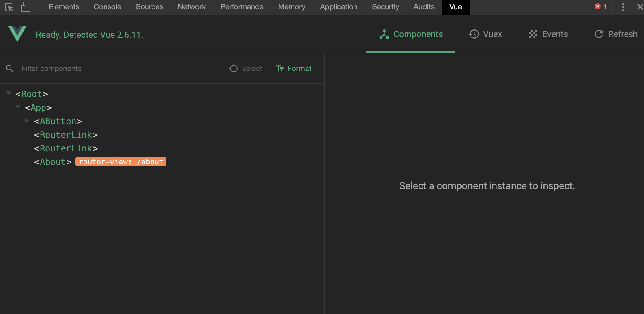Image resolution: width=644 pixels, height=314 pixels.
Task: Collapse the Root component node
Action: [9, 93]
